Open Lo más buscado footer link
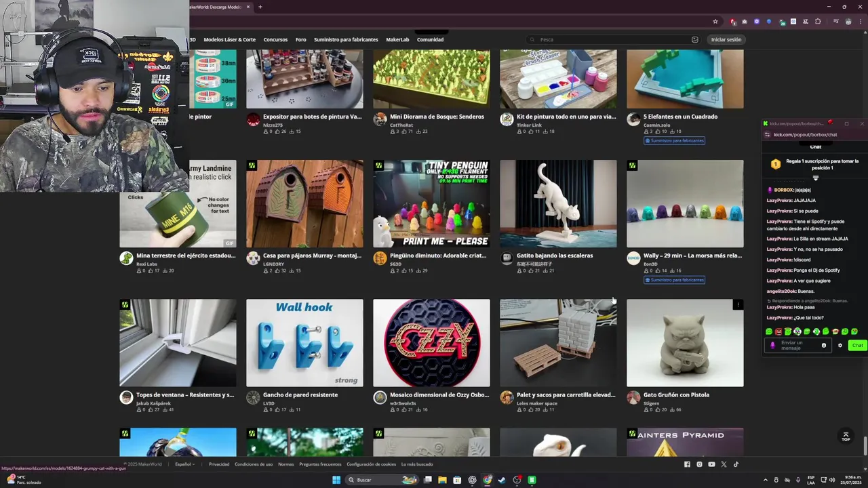Viewport: 868px width, 488px height. coord(417,464)
